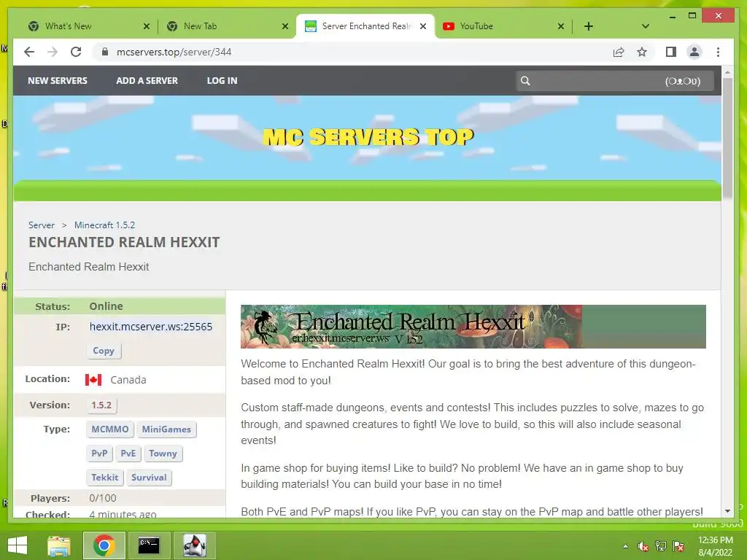Select the hexxit.mcserver.ws:25565 IP text

tap(151, 327)
